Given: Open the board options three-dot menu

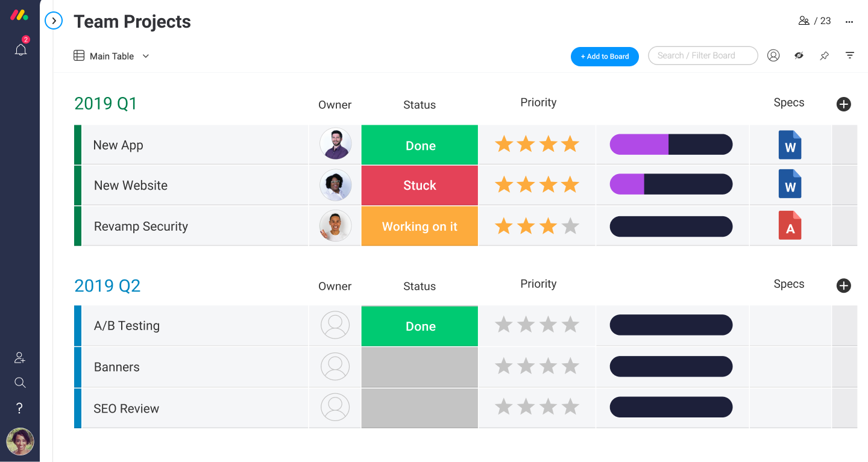Looking at the screenshot, I should coord(849,22).
